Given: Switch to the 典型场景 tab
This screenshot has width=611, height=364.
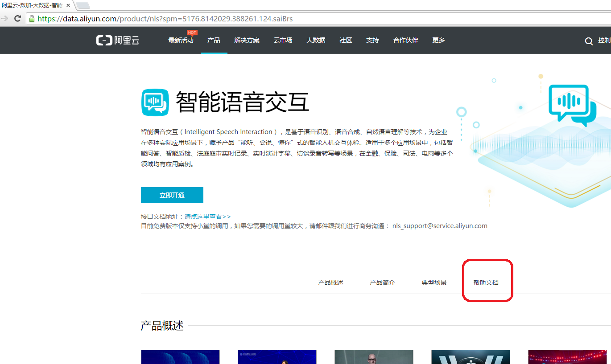Looking at the screenshot, I should (434, 282).
